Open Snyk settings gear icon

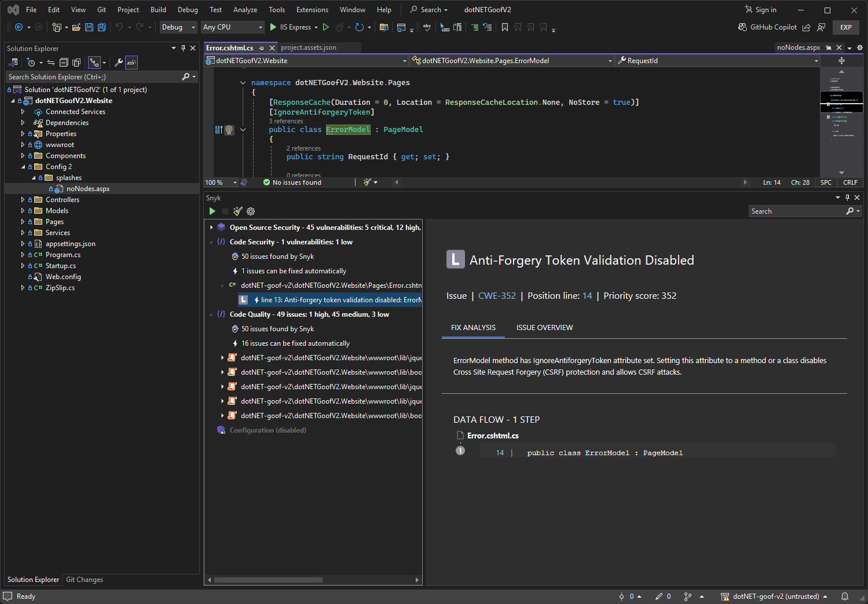[251, 211]
